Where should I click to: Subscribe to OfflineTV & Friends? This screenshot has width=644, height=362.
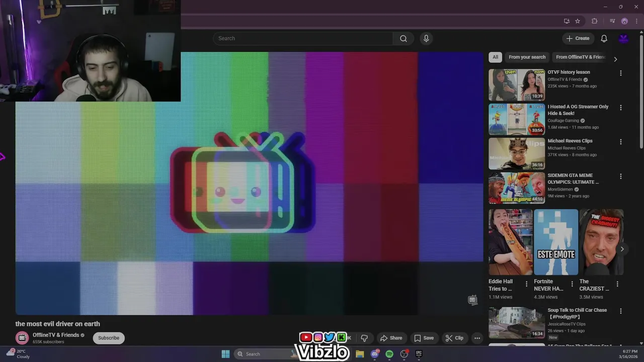(109, 338)
